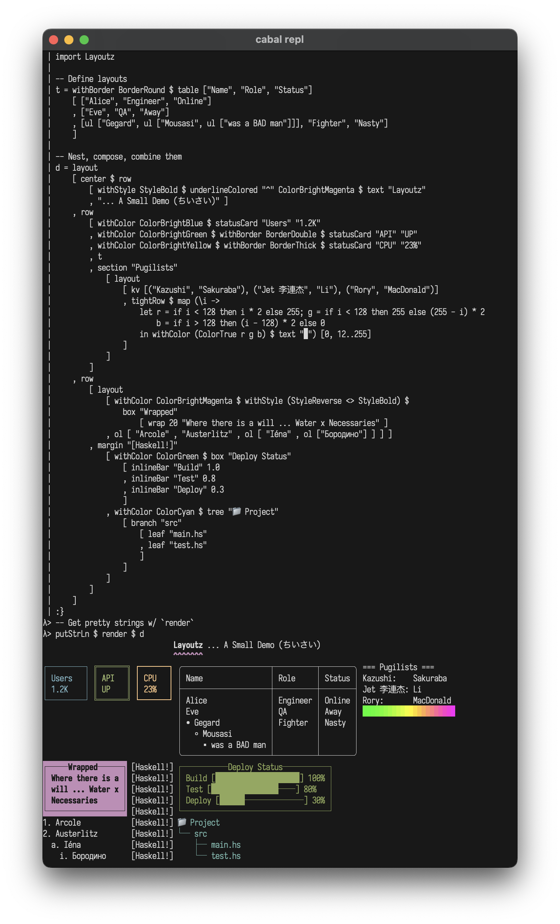Click the magenta Wrapped box

click(x=85, y=789)
